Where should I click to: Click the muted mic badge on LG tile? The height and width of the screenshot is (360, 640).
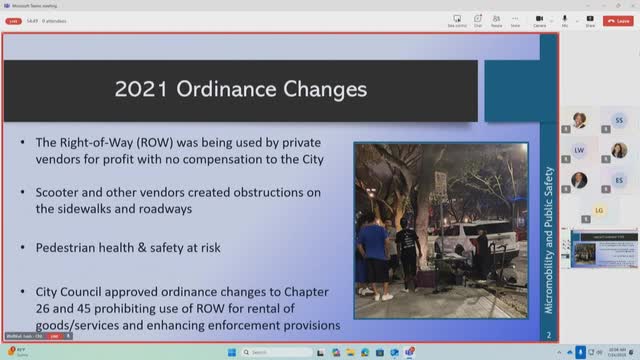586,220
